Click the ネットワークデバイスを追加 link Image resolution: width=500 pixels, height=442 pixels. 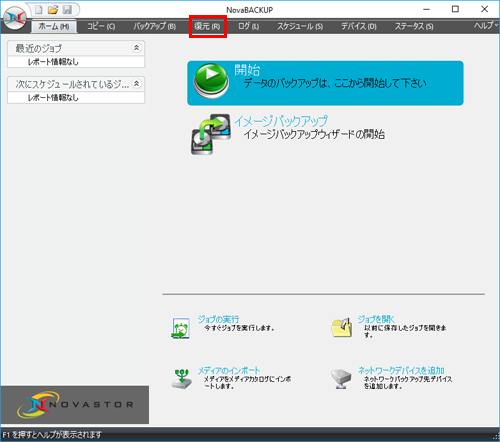click(401, 370)
